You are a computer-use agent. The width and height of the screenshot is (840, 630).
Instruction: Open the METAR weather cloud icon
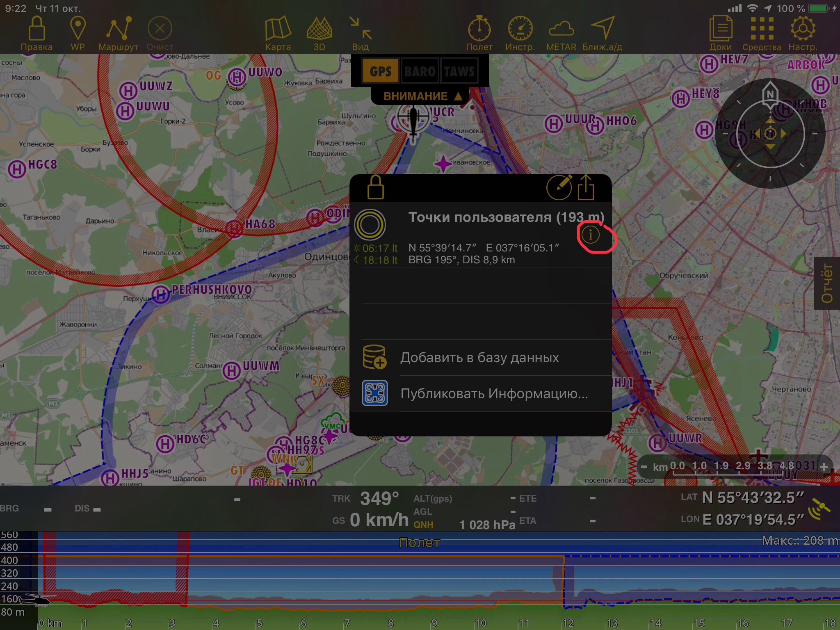(561, 34)
